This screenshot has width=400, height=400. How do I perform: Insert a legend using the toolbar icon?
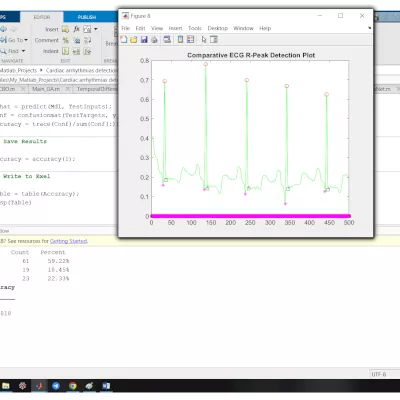tap(191, 40)
